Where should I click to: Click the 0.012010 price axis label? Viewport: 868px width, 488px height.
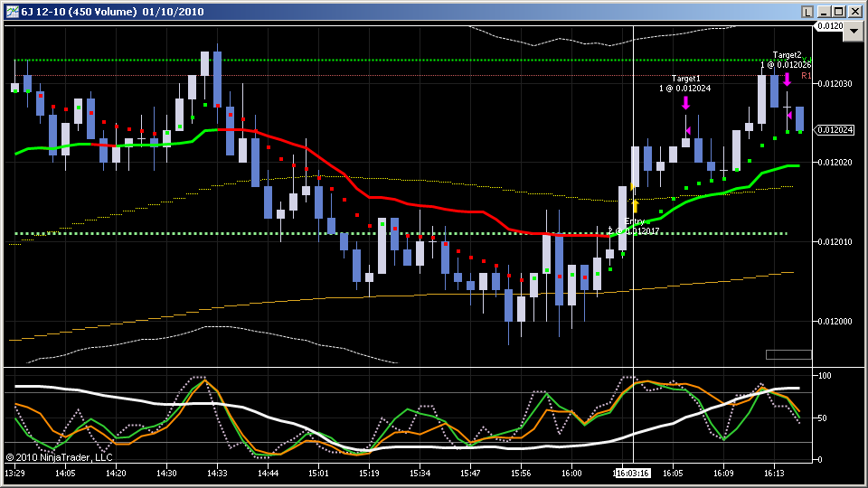(x=835, y=242)
